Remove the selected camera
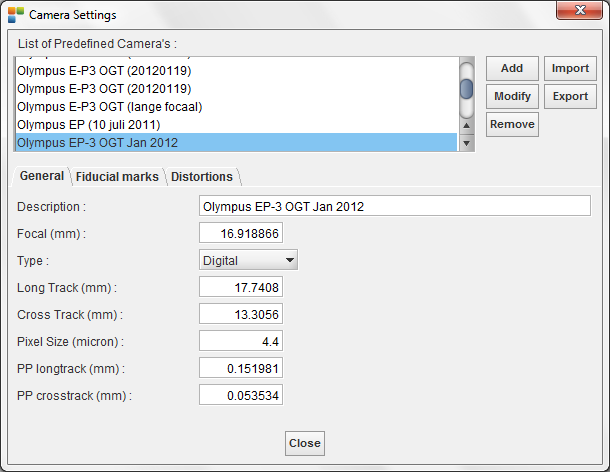This screenshot has height=472, width=610. pyautogui.click(x=512, y=125)
